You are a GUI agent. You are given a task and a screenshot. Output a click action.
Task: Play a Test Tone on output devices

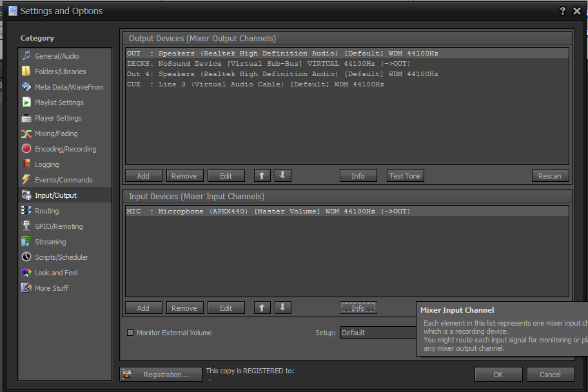coord(405,175)
